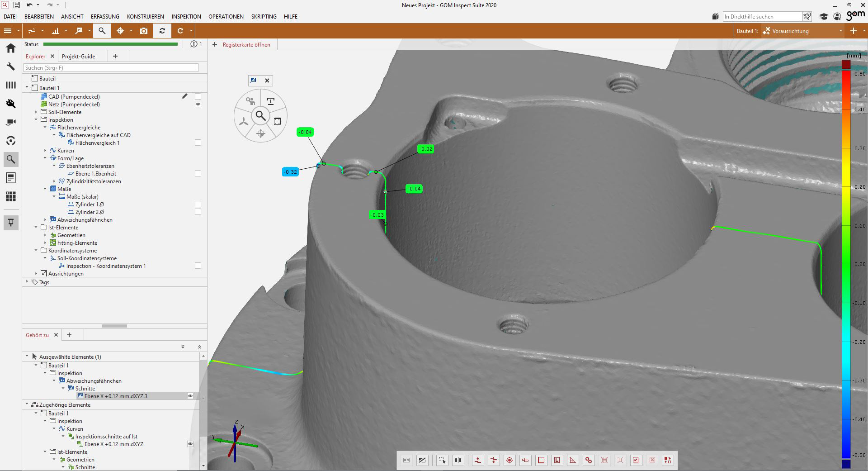Click the In Direkthilfe suchen field

tap(763, 17)
